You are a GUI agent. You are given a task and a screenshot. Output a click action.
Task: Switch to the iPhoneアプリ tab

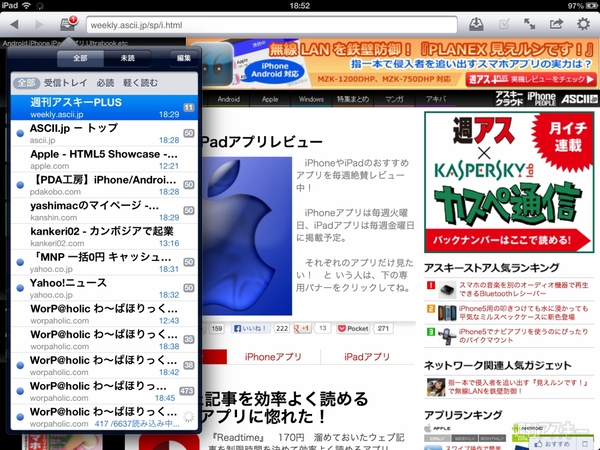click(x=273, y=357)
